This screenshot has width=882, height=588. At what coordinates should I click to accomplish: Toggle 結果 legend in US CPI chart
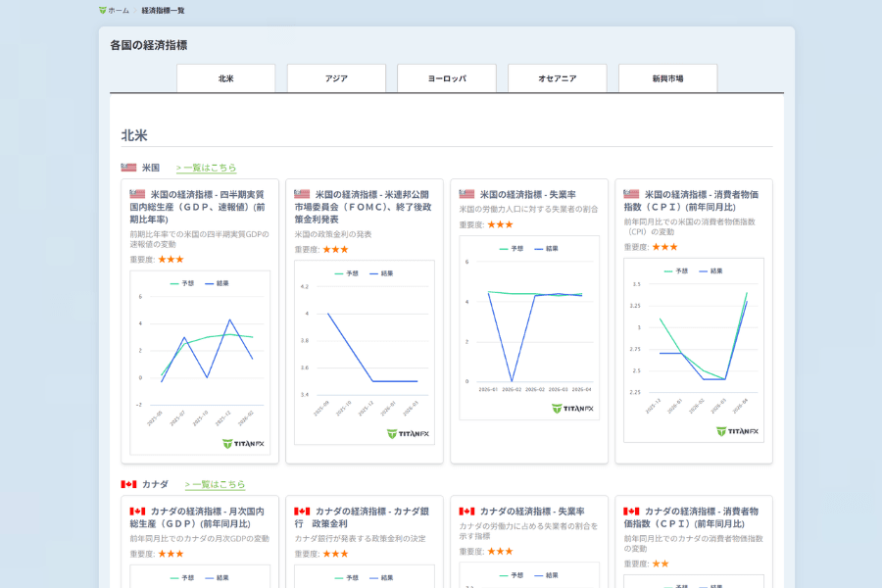711,271
